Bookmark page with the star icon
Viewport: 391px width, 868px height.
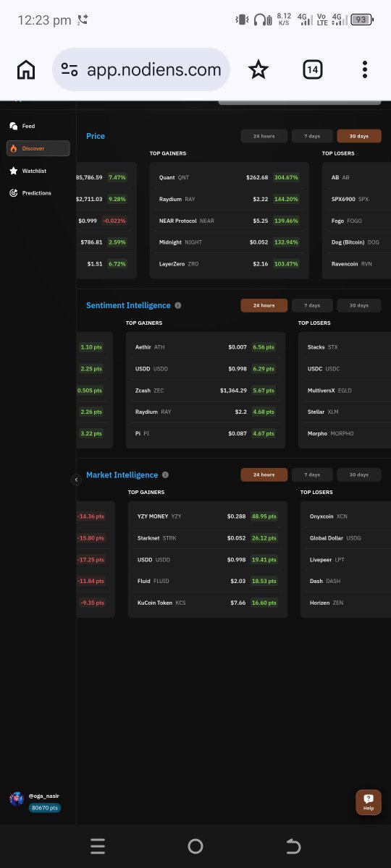point(258,69)
